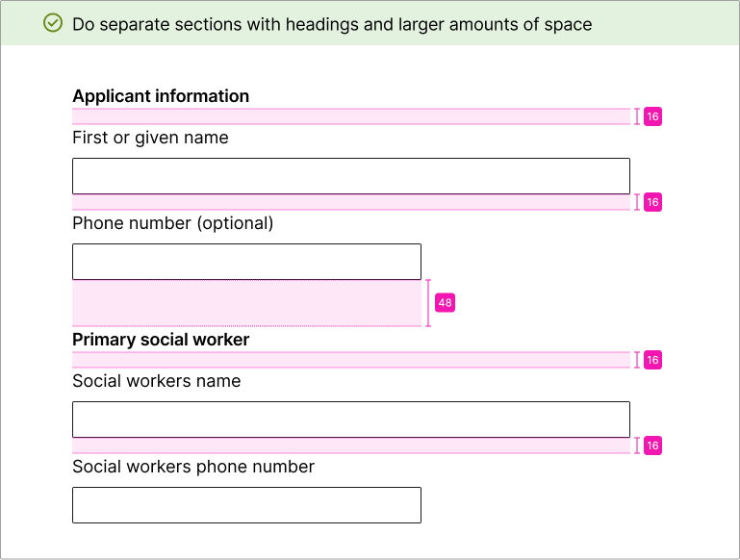Click the Primary social worker heading
Viewport: 740px width, 560px height.
161,340
